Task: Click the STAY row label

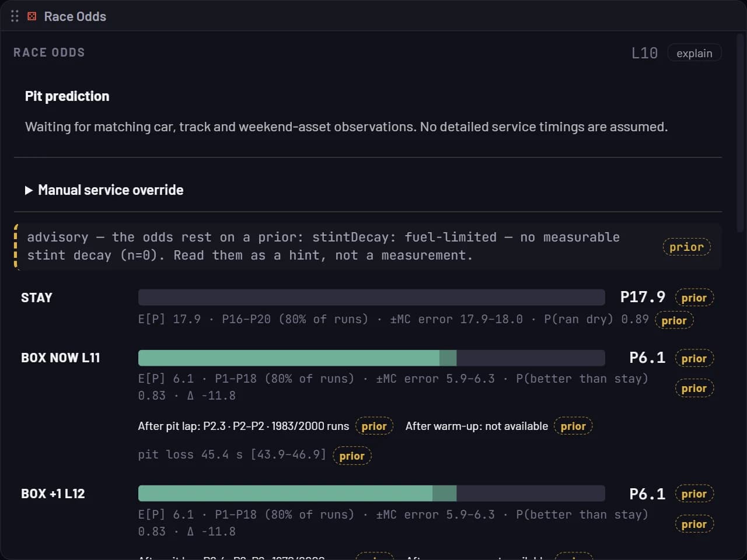Action: pos(37,297)
